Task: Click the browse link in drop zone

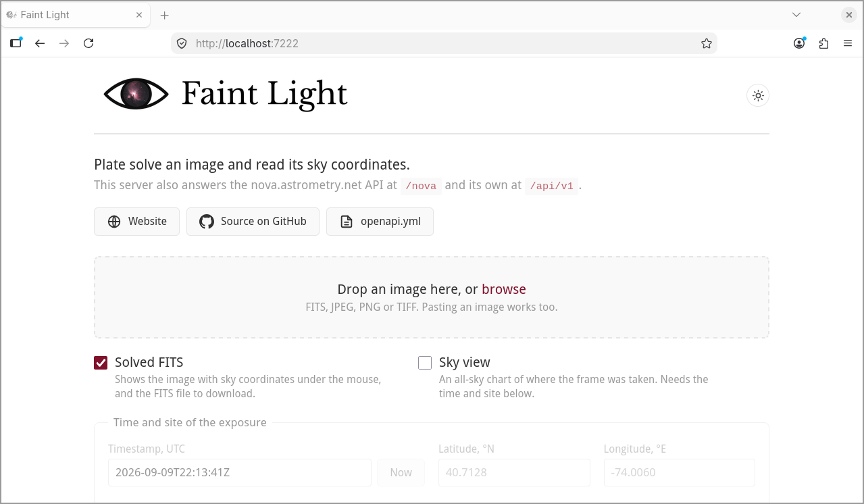Action: (x=504, y=289)
